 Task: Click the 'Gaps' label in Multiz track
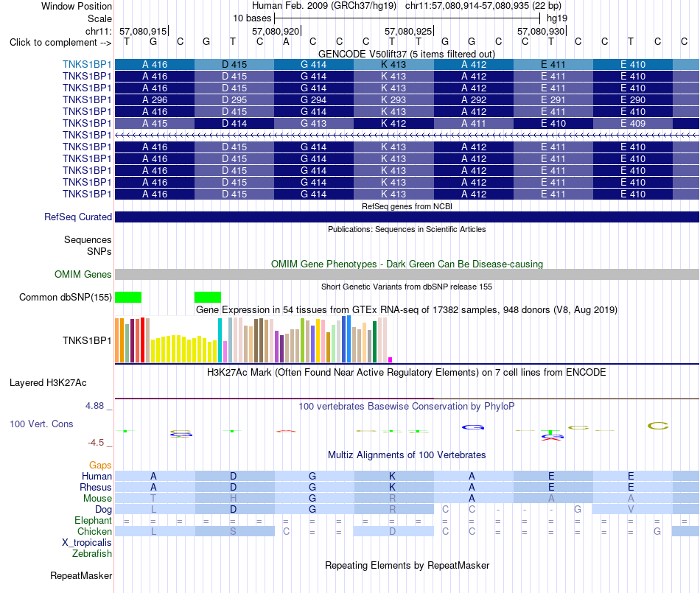[100, 465]
